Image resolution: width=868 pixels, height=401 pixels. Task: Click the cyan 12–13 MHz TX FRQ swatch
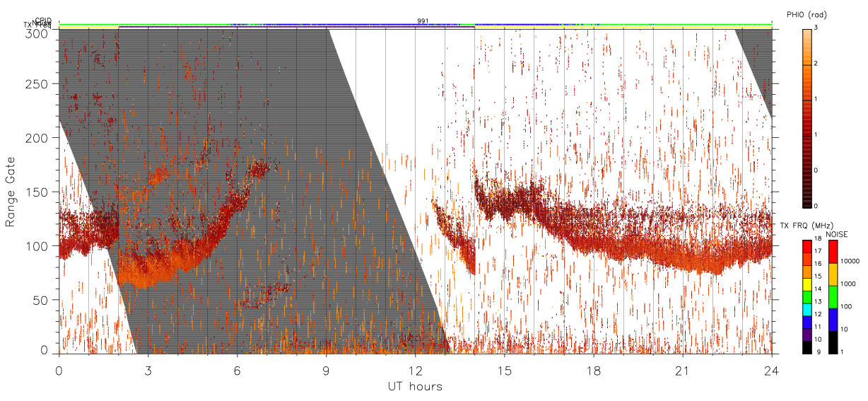pos(807,308)
